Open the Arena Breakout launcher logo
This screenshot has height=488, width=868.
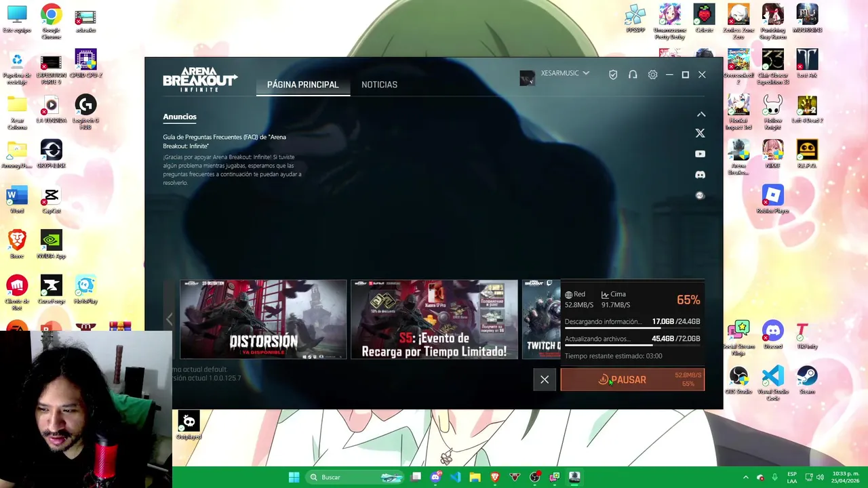pos(200,79)
